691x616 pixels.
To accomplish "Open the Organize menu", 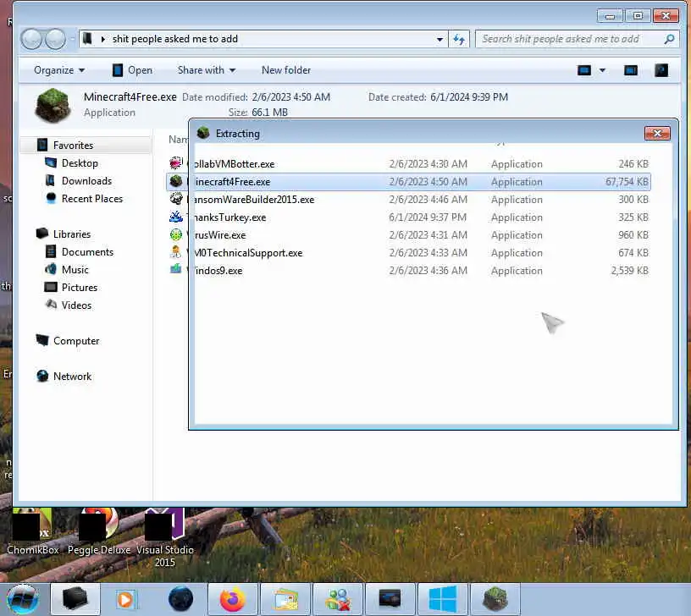I will [59, 70].
